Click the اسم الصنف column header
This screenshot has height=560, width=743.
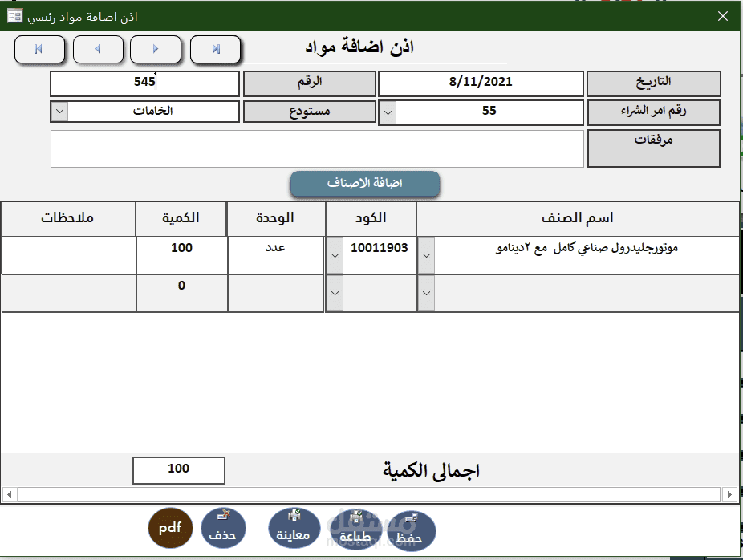tap(578, 218)
